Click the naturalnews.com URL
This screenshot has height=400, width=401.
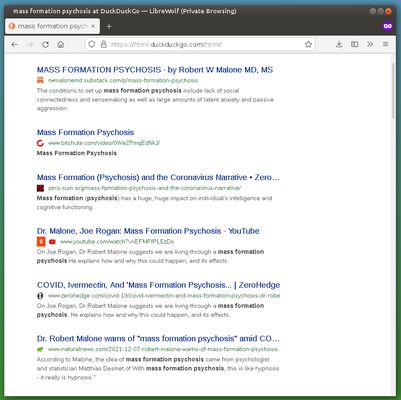164,349
